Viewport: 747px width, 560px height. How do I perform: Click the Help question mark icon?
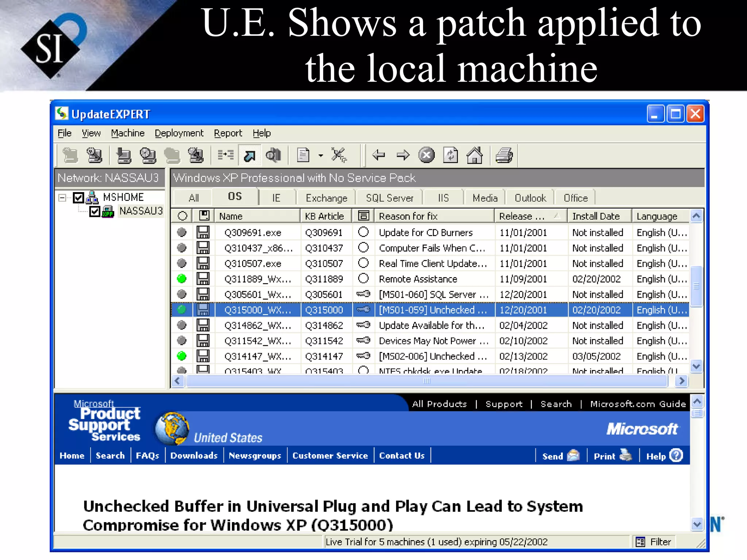(677, 455)
